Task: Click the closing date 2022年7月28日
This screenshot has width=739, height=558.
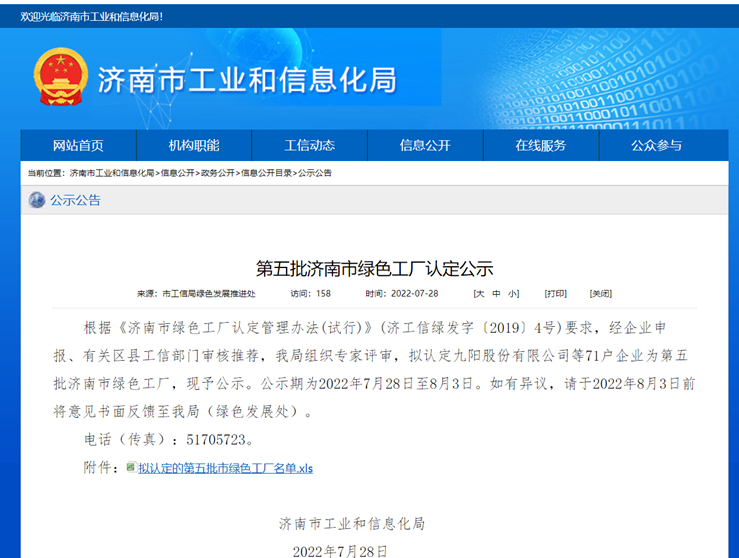Action: [340, 551]
